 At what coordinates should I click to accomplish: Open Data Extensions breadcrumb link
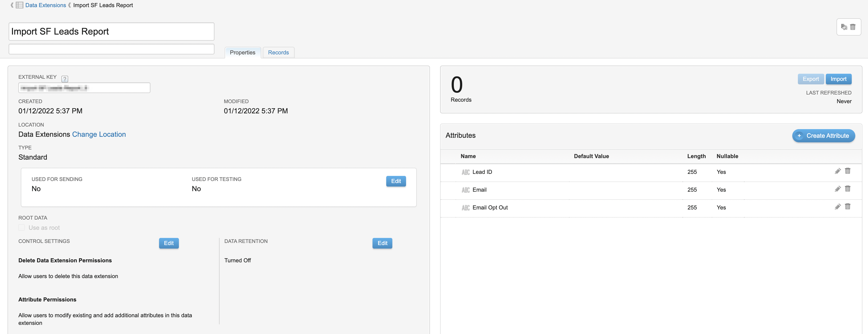click(x=45, y=5)
